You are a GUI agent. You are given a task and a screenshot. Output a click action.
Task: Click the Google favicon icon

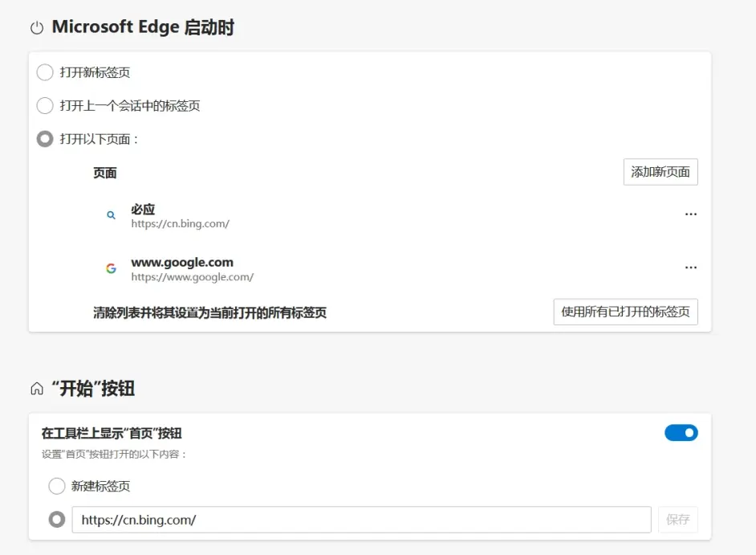pos(111,268)
